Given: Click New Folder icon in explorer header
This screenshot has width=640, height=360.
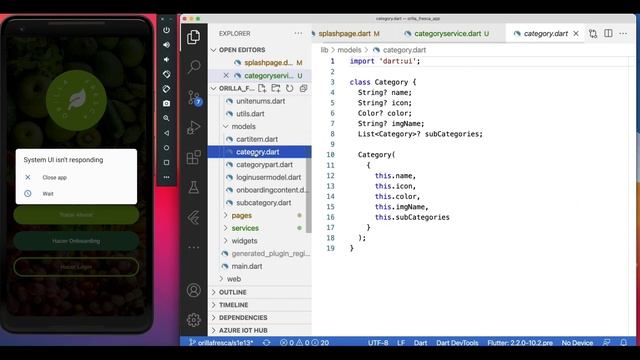Looking at the screenshot, I should [276, 88].
